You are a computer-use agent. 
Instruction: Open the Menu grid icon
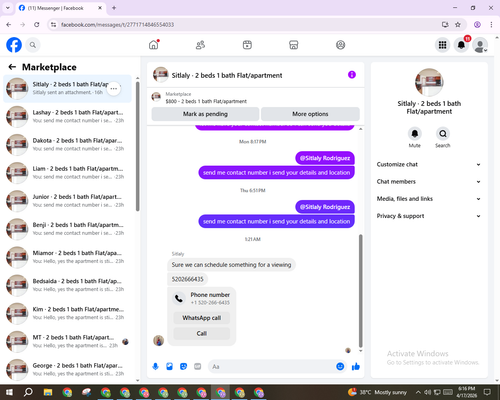[442, 45]
